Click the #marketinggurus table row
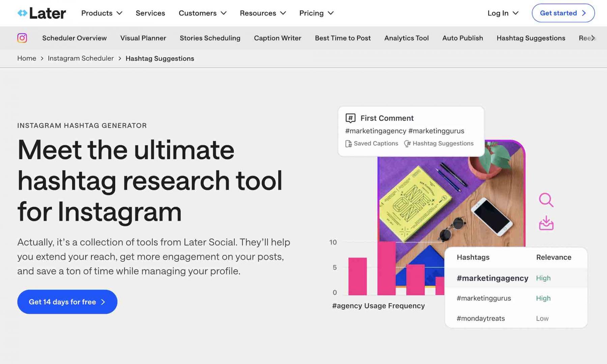607x364 pixels. click(516, 298)
